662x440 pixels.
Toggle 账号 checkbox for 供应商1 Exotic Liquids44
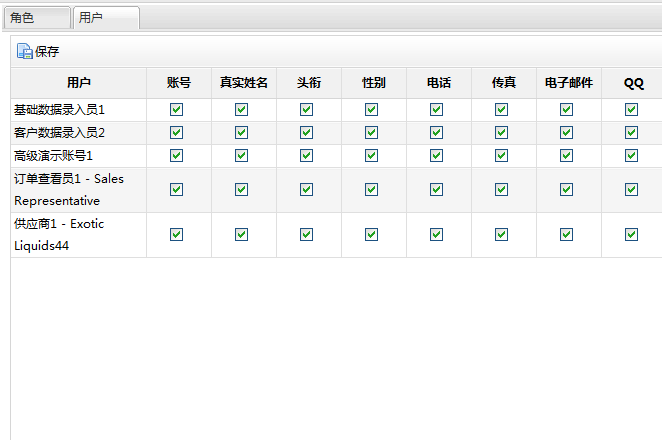click(x=176, y=234)
